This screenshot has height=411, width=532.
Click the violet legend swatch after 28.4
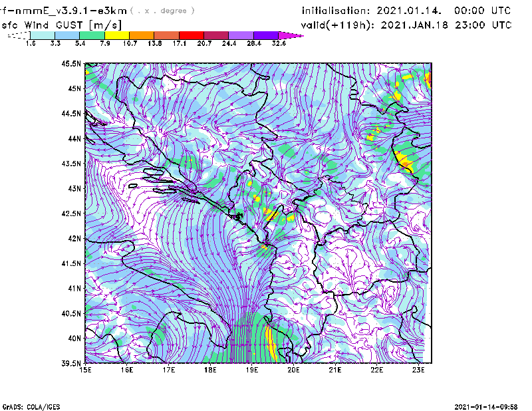coord(266,35)
